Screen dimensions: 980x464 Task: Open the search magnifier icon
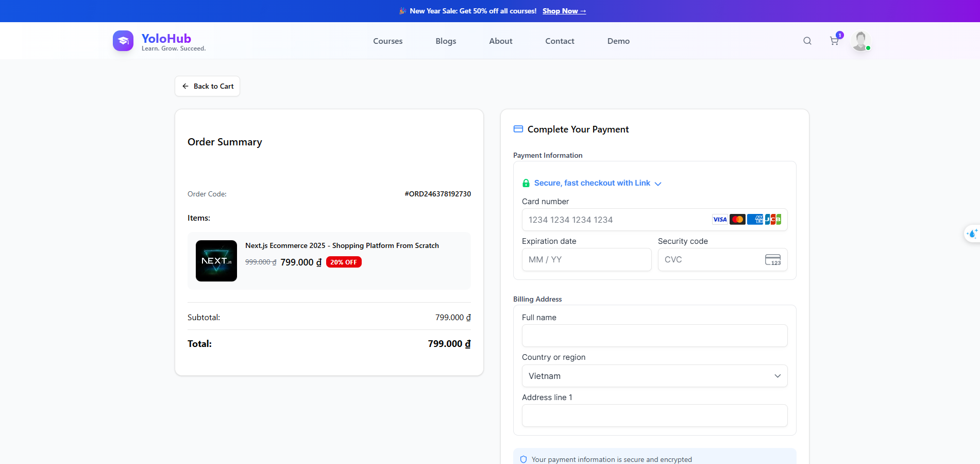point(807,41)
